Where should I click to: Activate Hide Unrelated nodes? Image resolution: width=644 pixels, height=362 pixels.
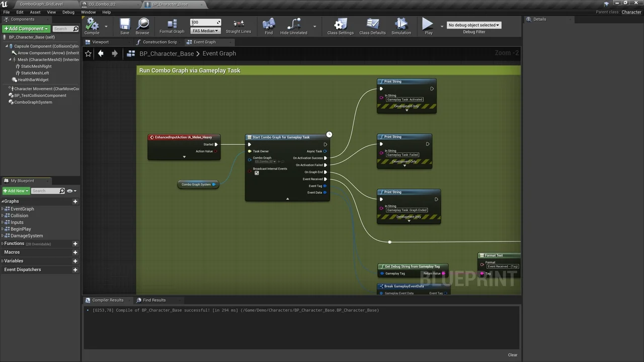(x=293, y=25)
